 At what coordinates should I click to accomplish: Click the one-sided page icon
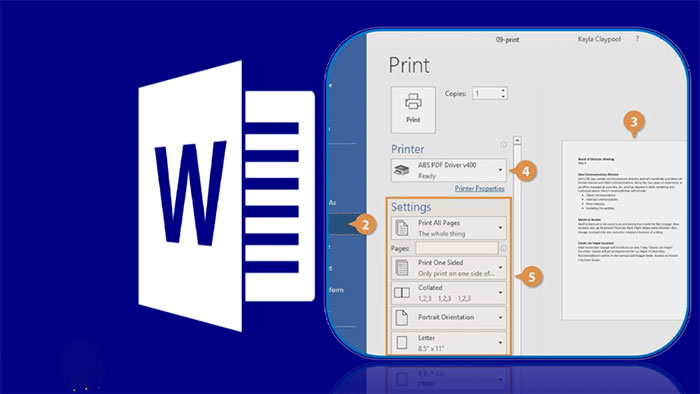point(402,268)
